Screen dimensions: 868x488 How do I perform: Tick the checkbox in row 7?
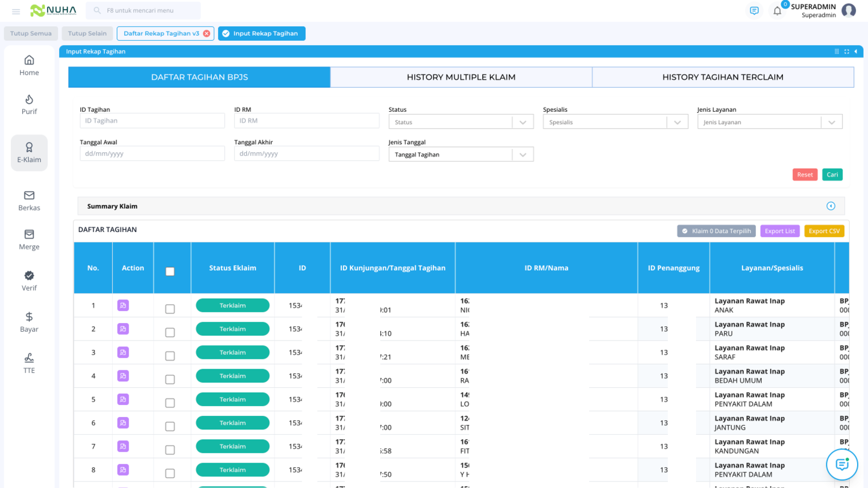click(x=170, y=450)
